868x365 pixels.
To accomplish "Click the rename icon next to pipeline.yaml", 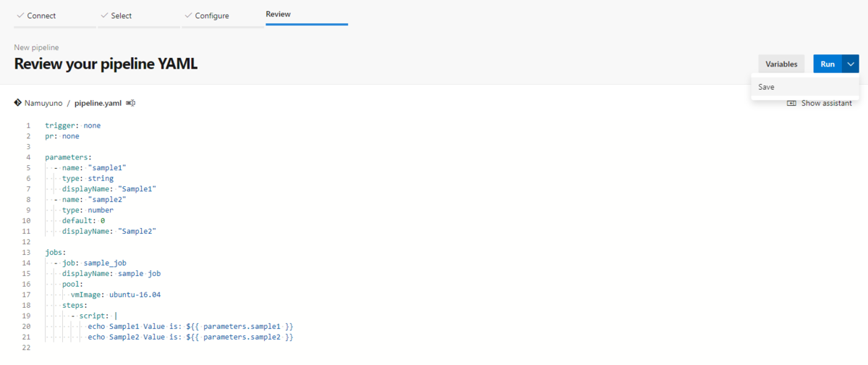I will coord(131,104).
